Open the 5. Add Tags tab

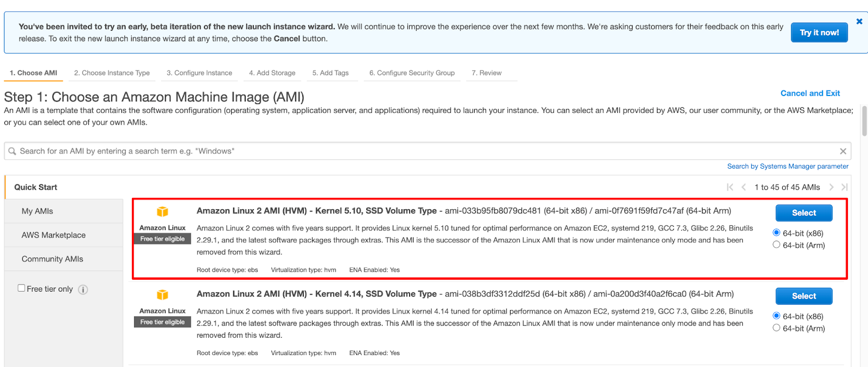tap(331, 73)
